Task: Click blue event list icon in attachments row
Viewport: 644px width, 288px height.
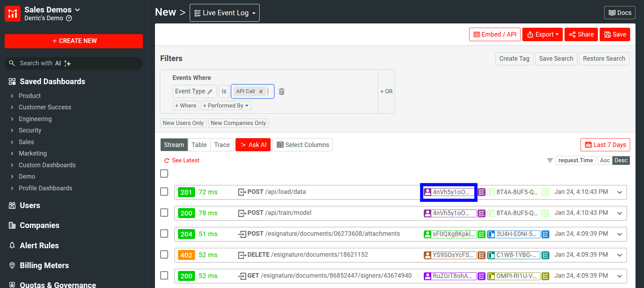Action: tap(545, 234)
